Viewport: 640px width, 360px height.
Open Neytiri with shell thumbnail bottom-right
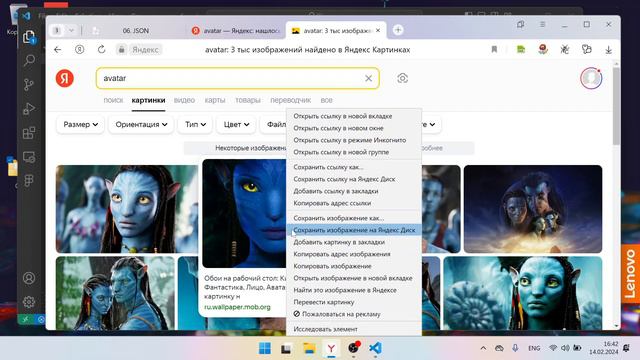[x=522, y=293]
